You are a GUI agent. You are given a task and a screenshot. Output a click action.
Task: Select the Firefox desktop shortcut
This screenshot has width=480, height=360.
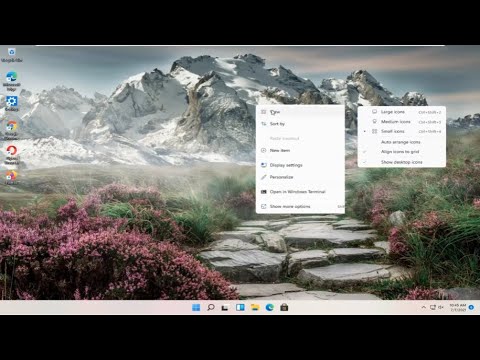tap(12, 177)
